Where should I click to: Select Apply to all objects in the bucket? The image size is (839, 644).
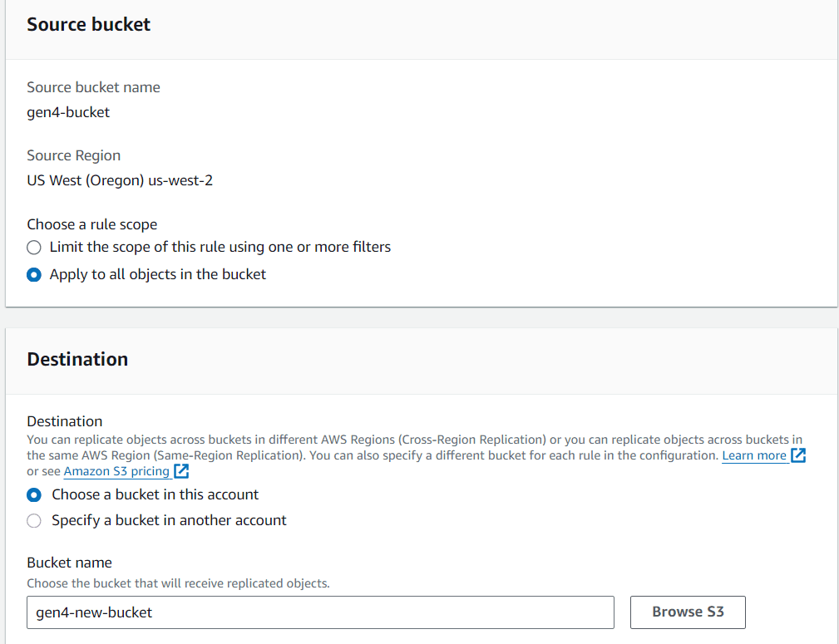[x=34, y=275]
